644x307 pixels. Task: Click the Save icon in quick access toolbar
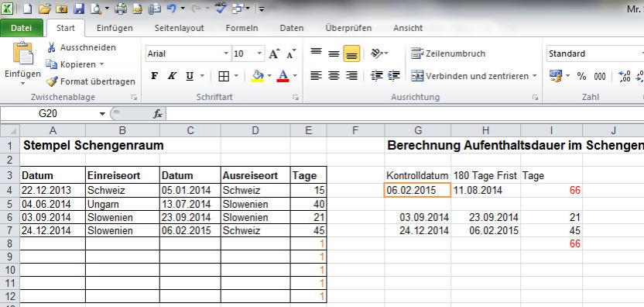pos(78,8)
